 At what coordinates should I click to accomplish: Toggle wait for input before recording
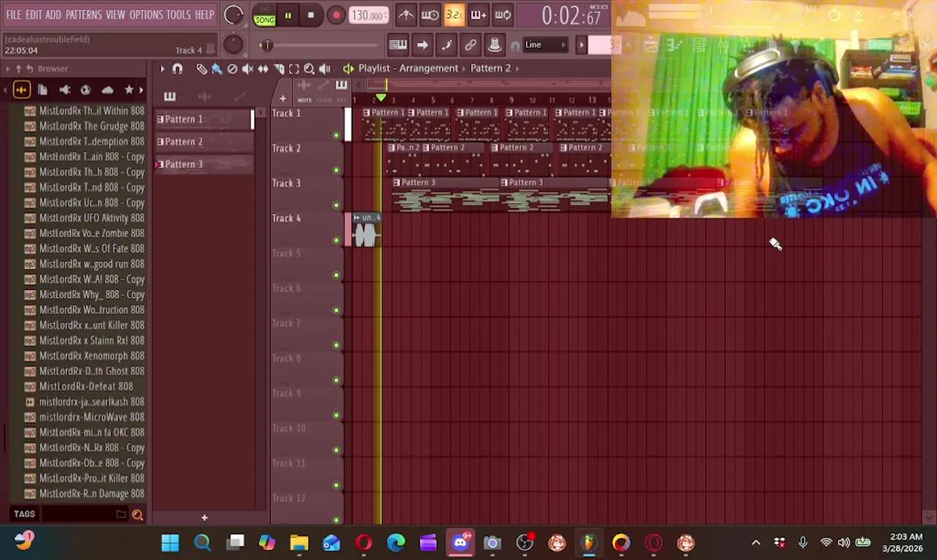coord(430,15)
